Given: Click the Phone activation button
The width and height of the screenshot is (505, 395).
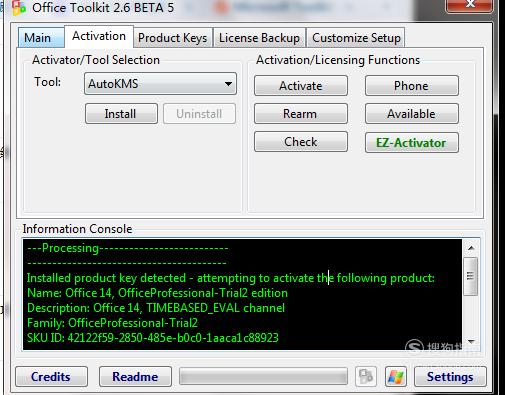Looking at the screenshot, I should (x=412, y=86).
